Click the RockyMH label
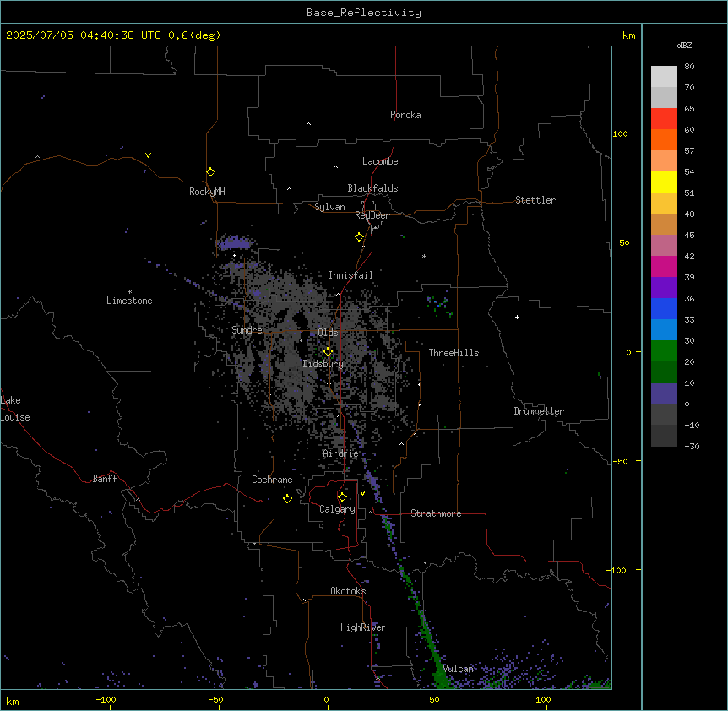Image resolution: width=728 pixels, height=711 pixels. [207, 192]
